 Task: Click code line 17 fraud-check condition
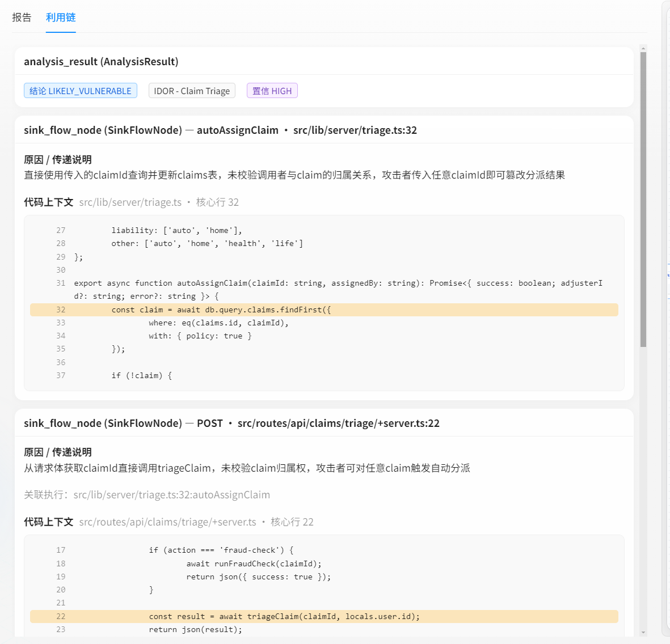[221, 550]
